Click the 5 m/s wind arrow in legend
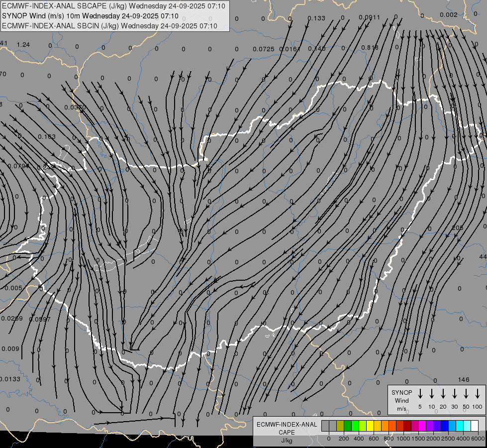Screen dimensions: 487x448 point(420,394)
